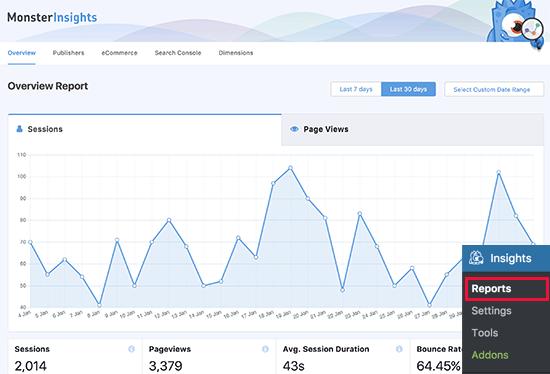Open Addons in Insights menu
Viewport: 550px width, 374px height.
point(490,355)
